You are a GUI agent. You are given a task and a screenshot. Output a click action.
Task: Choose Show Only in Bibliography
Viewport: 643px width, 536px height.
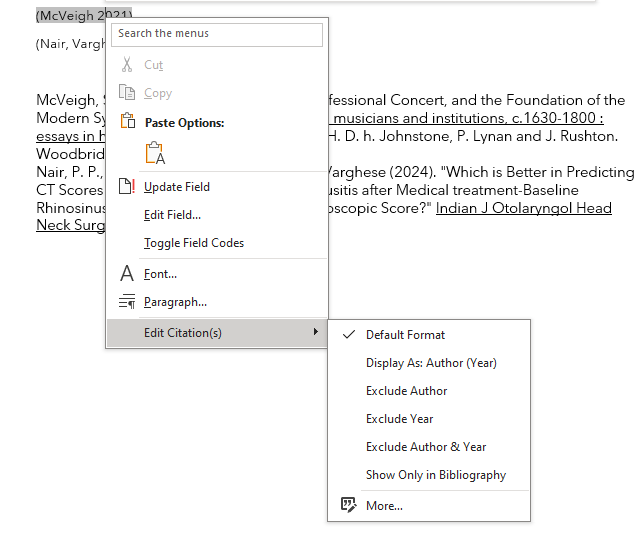click(x=436, y=475)
